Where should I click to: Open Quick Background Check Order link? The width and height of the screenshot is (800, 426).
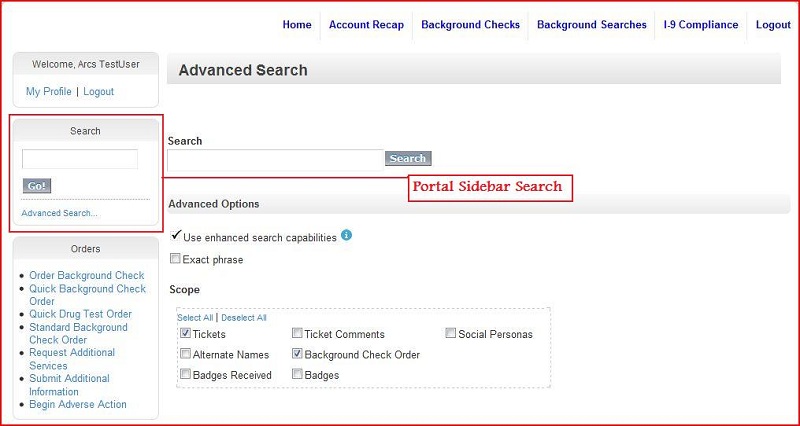[x=87, y=295]
